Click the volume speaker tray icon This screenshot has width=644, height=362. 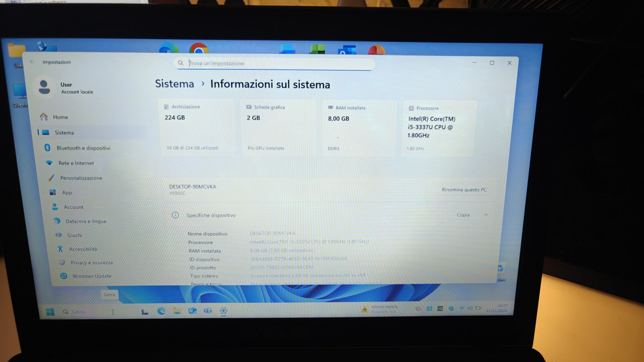(469, 308)
